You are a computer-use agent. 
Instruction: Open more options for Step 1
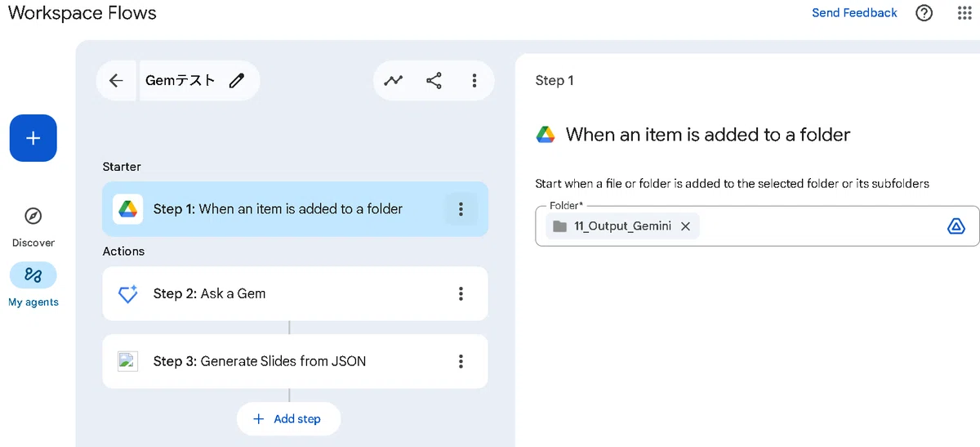coord(461,209)
